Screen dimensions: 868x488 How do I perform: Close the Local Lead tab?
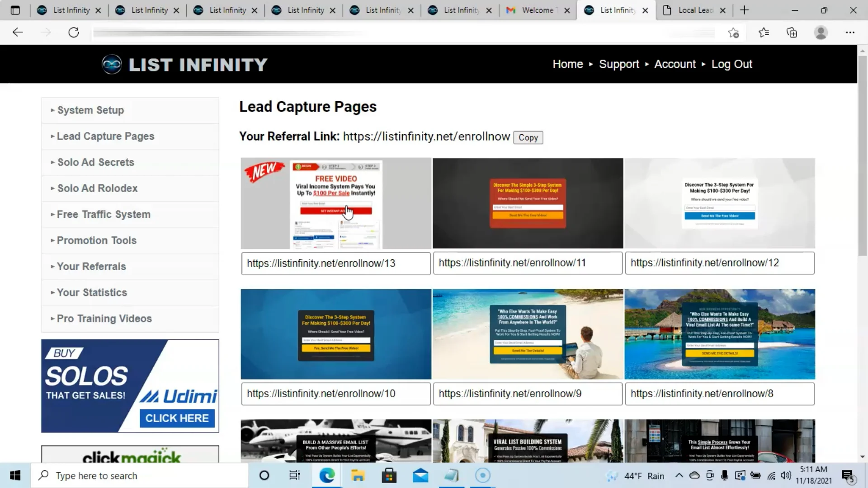tap(722, 10)
